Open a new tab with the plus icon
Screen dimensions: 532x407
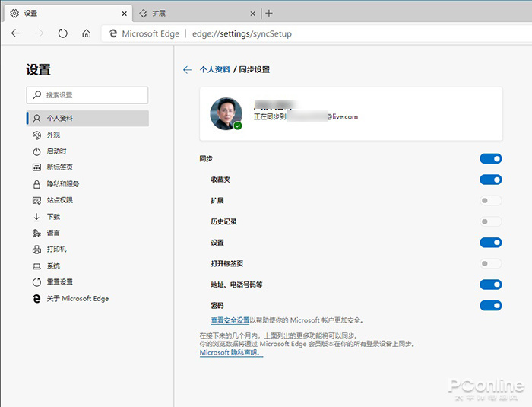click(269, 13)
